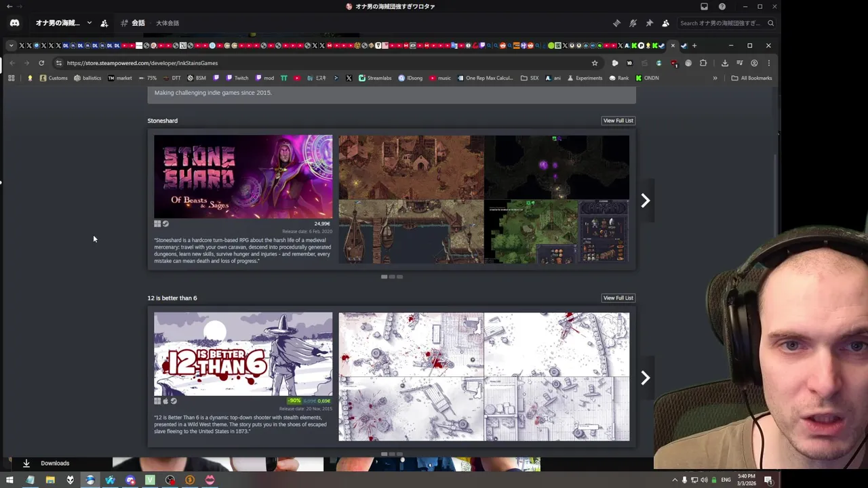Select first Stoneshard carousel pagination dot
This screenshot has width=868, height=488.
pyautogui.click(x=384, y=277)
